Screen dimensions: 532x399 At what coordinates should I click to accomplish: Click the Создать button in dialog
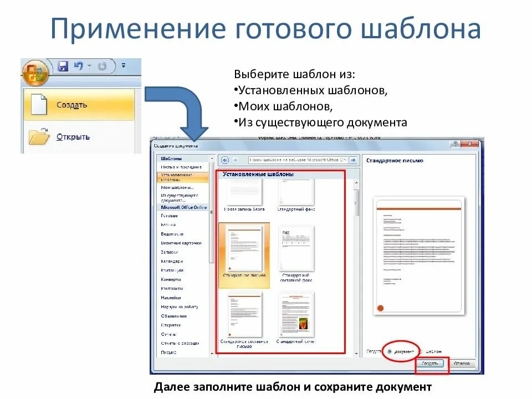(430, 364)
